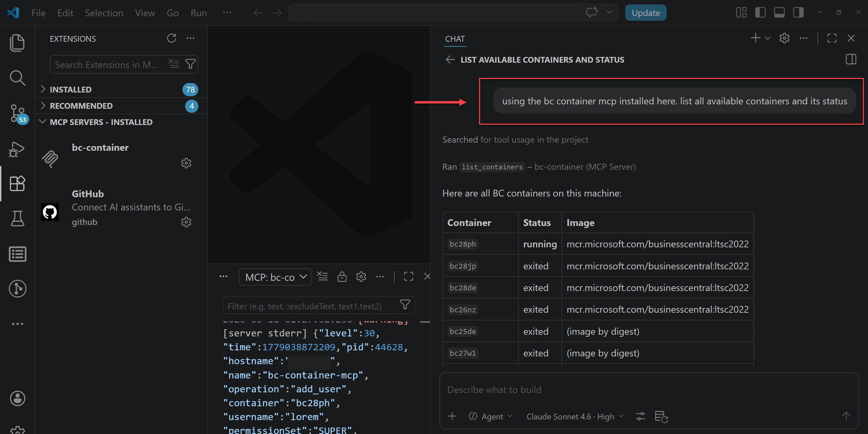Open the Accounts icon in activity bar

click(x=17, y=398)
